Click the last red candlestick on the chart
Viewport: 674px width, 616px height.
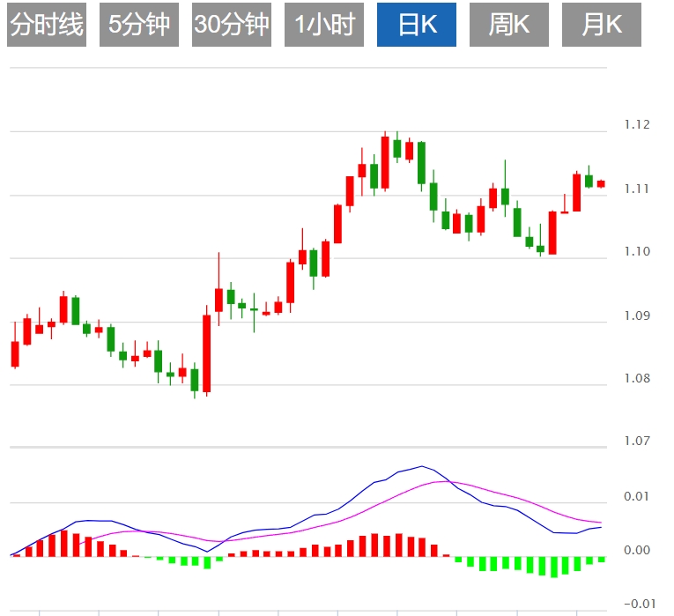[601, 183]
